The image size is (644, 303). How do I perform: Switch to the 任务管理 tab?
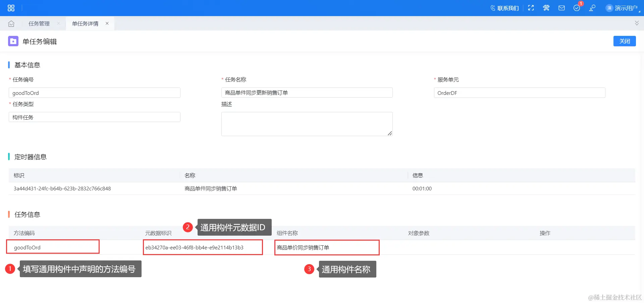39,23
